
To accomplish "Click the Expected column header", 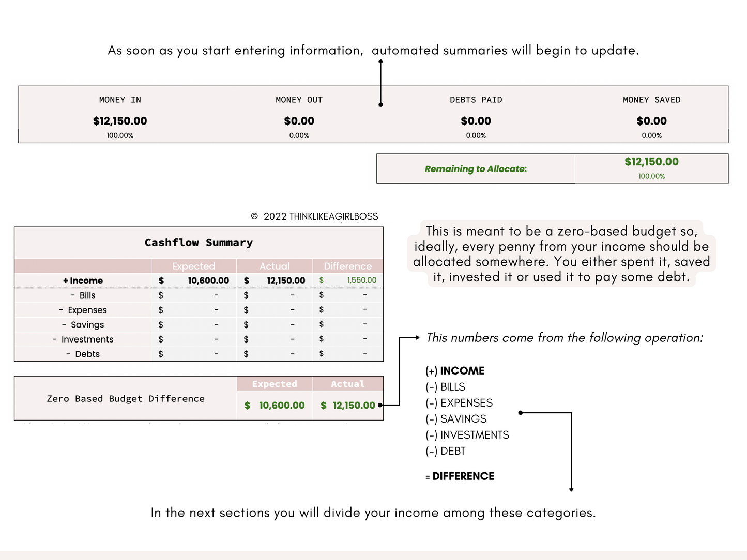I will pos(194,266).
